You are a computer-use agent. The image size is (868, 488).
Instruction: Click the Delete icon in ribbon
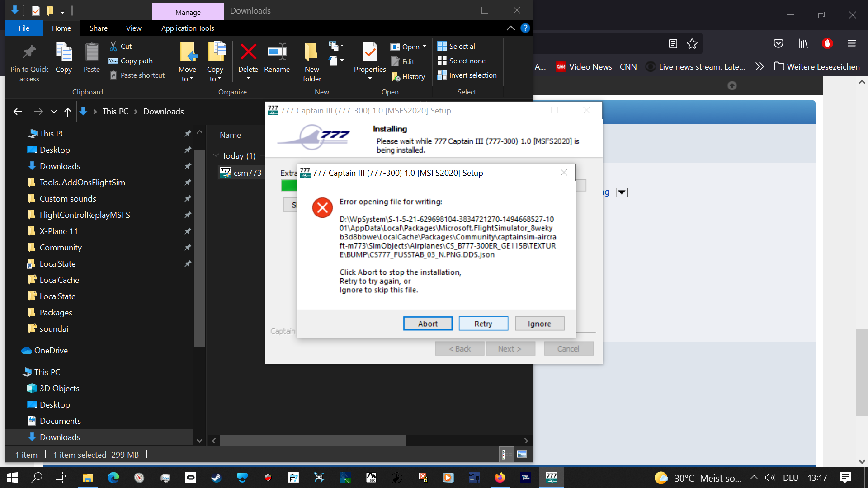point(248,52)
